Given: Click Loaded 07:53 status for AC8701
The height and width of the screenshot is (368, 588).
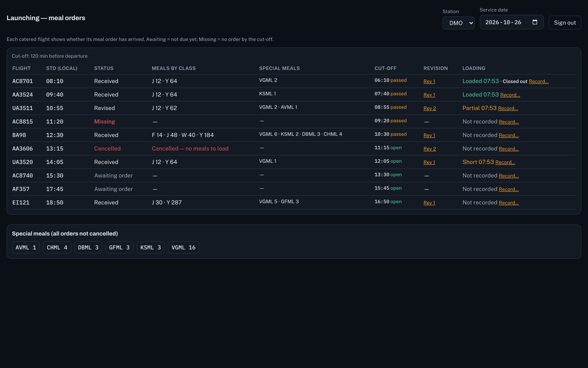Looking at the screenshot, I should (480, 81).
